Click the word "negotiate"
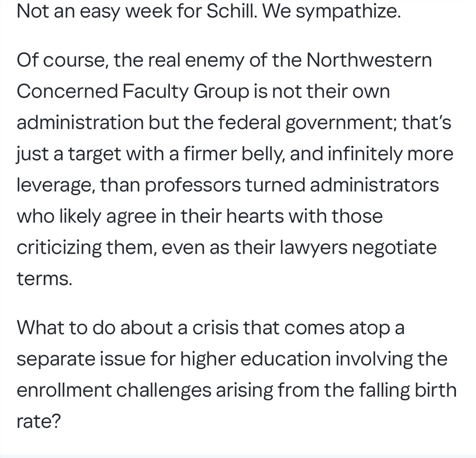 tap(394, 247)
